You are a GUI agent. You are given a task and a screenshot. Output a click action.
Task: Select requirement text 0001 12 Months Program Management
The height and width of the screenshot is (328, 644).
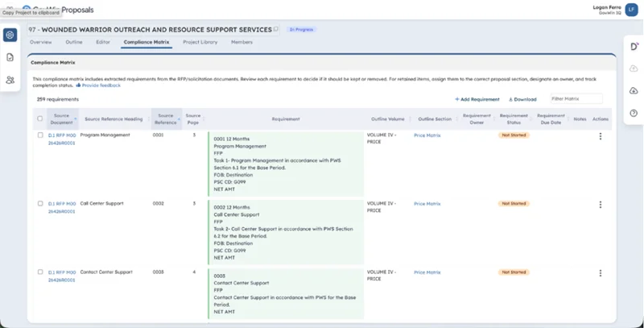(286, 164)
